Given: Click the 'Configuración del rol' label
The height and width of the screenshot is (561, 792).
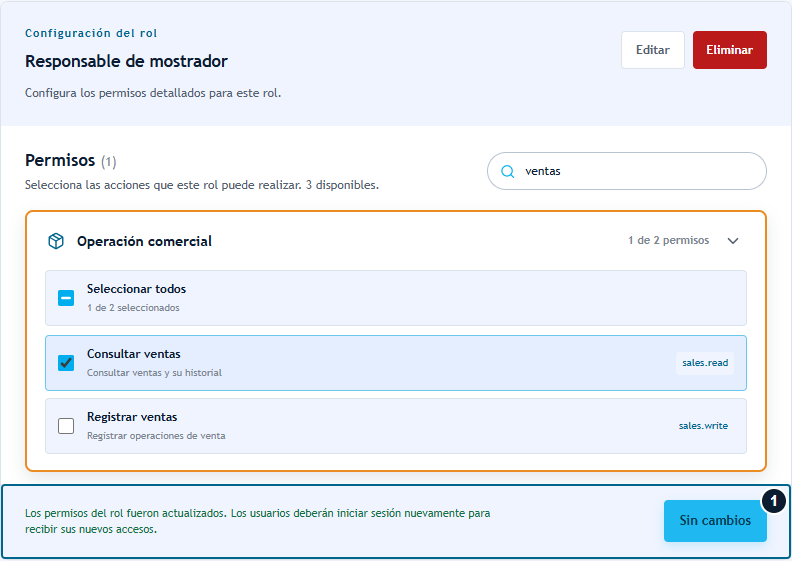Looking at the screenshot, I should [91, 33].
